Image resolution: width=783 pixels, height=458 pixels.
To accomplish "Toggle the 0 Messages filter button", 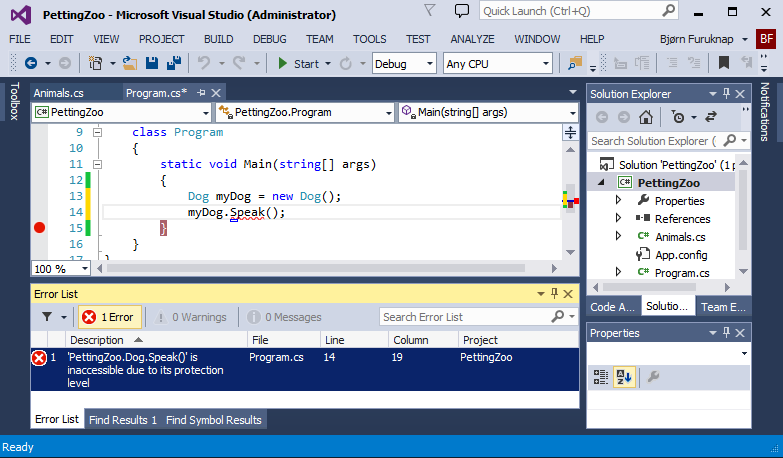I will click(283, 317).
